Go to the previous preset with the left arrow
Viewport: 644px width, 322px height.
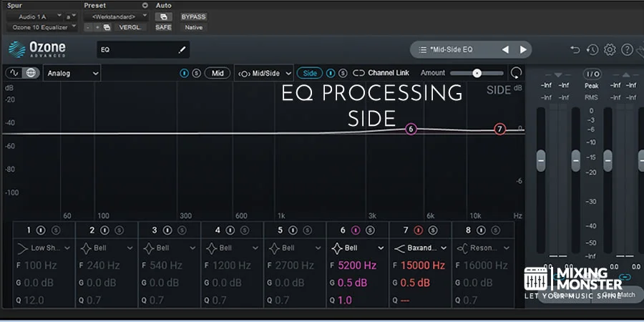(505, 49)
